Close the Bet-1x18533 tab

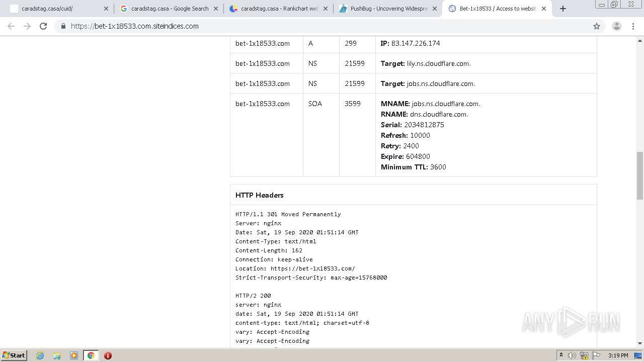(544, 9)
